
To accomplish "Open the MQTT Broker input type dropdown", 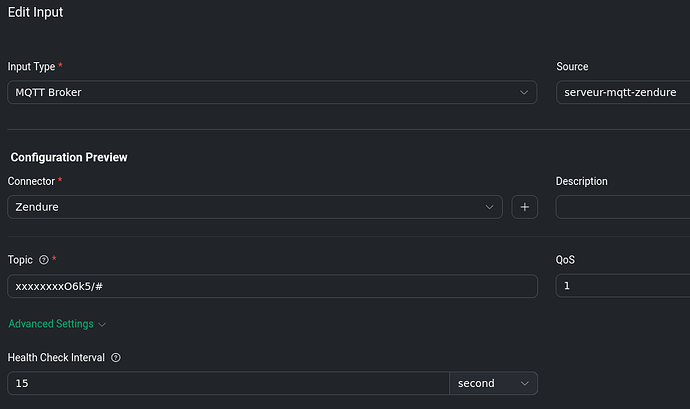I will click(270, 93).
